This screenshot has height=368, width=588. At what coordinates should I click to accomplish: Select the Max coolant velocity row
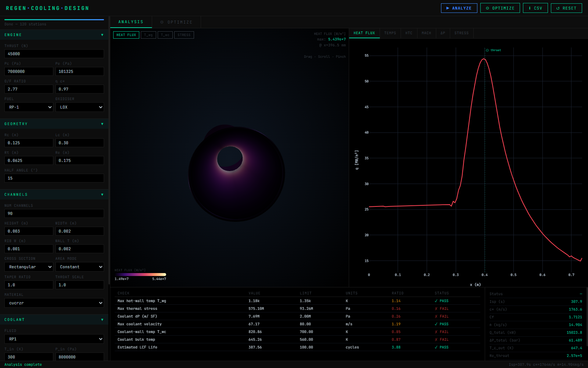click(x=297, y=324)
